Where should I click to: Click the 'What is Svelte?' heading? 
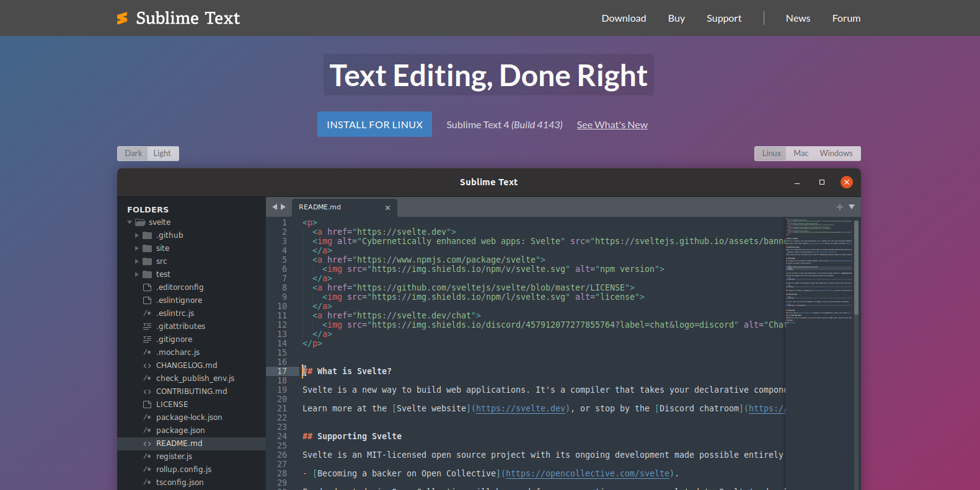(x=354, y=372)
